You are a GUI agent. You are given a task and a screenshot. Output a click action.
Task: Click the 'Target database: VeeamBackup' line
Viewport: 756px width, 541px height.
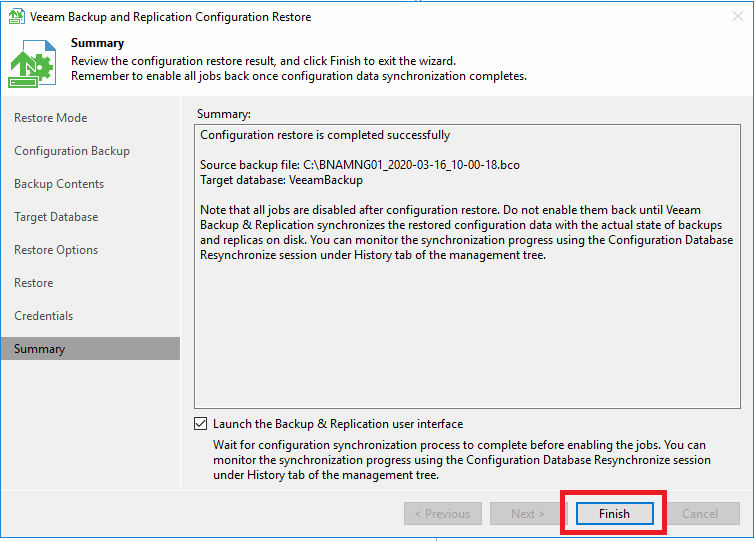[282, 180]
